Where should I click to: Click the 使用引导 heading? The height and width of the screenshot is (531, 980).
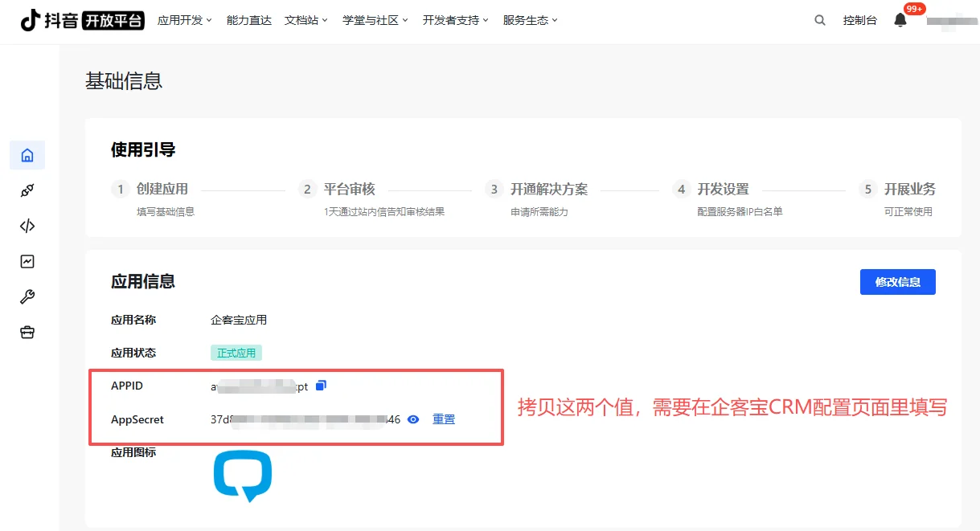(143, 149)
